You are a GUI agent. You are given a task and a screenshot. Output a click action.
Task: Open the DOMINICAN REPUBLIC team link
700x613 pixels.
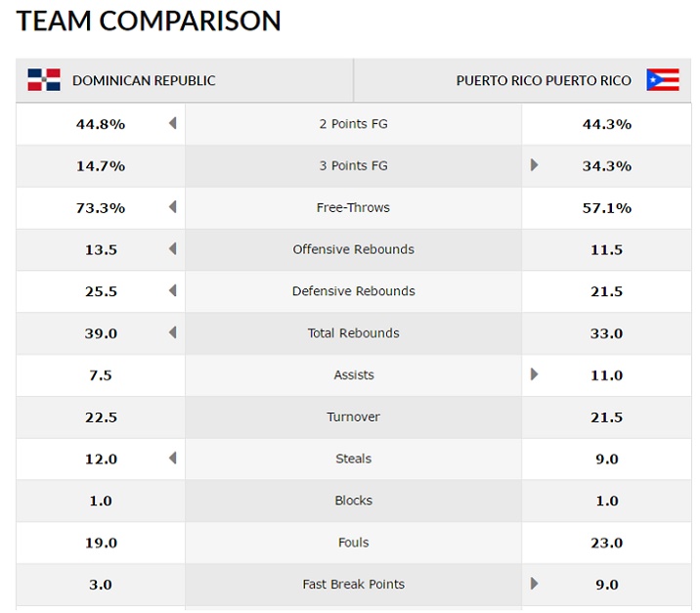click(144, 81)
